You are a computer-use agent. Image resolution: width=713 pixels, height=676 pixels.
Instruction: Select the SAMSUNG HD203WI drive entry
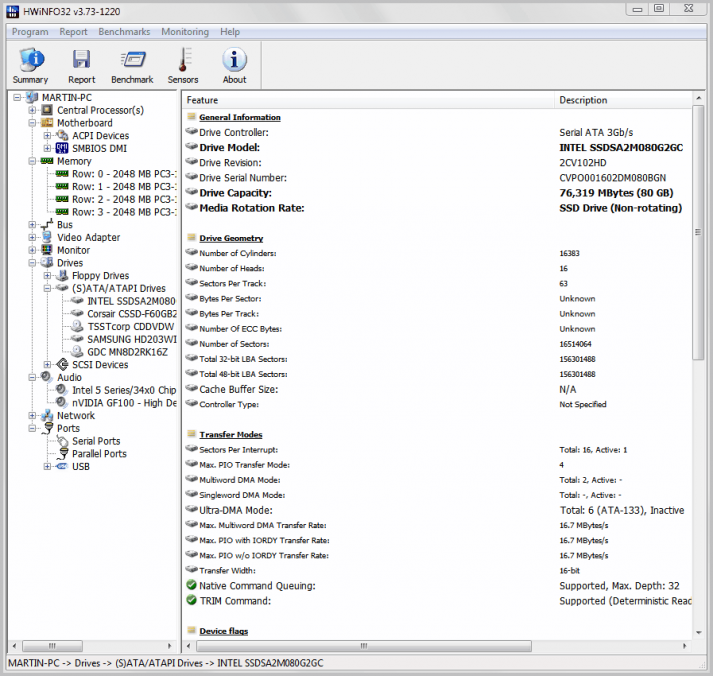[131, 339]
